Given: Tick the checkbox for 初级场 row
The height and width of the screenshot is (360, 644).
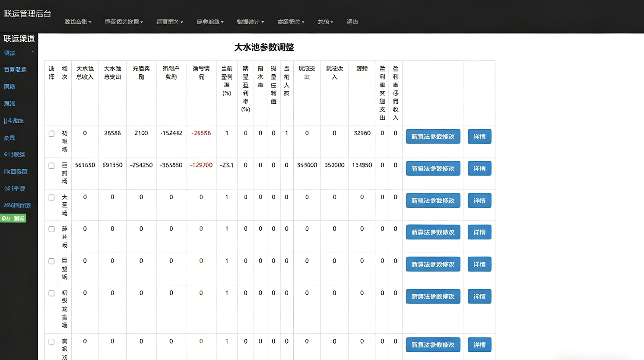Looking at the screenshot, I should [x=51, y=134].
